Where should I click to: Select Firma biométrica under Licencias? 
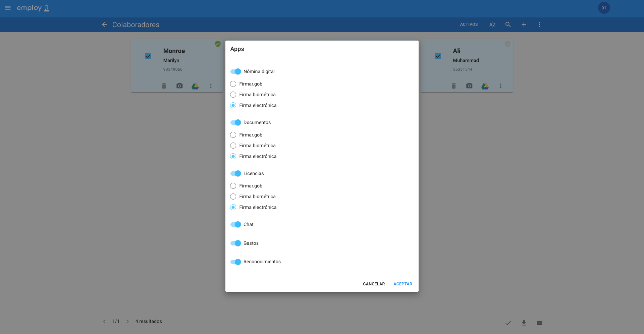(233, 197)
